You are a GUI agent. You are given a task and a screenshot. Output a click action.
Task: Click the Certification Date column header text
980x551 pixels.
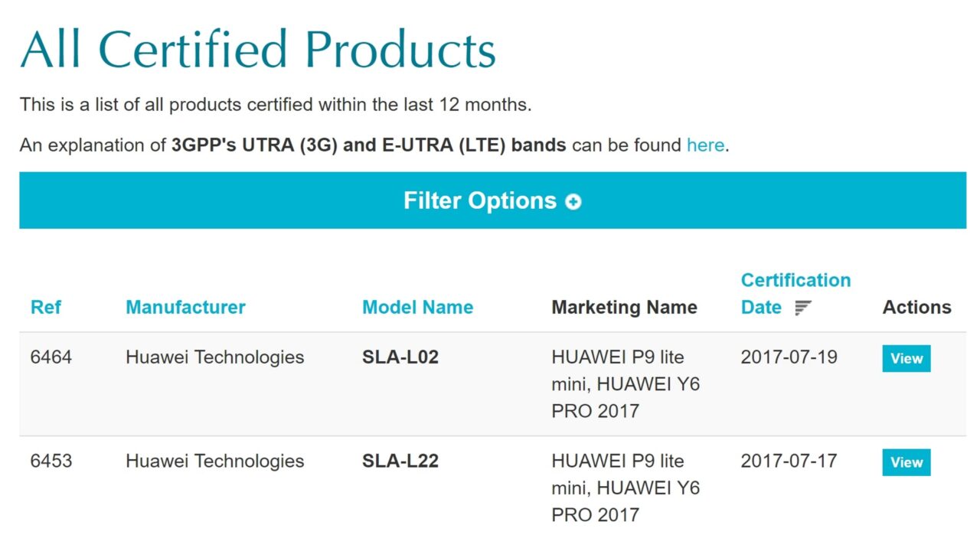795,281
